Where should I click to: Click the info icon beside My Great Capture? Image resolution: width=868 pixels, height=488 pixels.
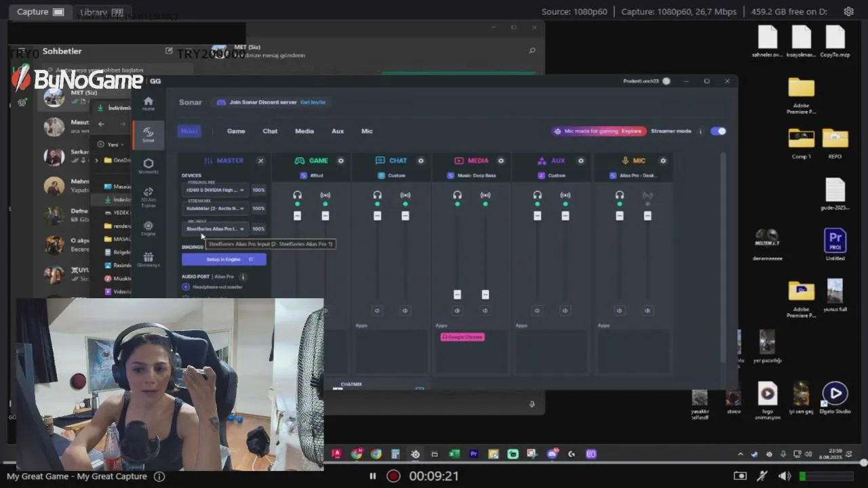[159, 476]
